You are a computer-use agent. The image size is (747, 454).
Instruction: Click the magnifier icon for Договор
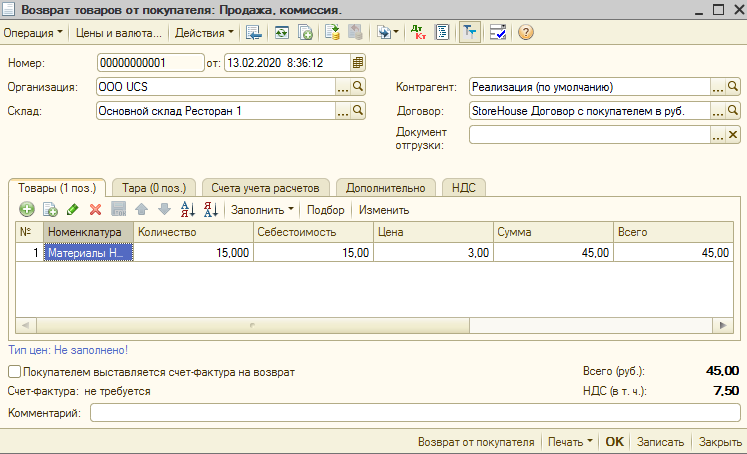click(x=733, y=111)
